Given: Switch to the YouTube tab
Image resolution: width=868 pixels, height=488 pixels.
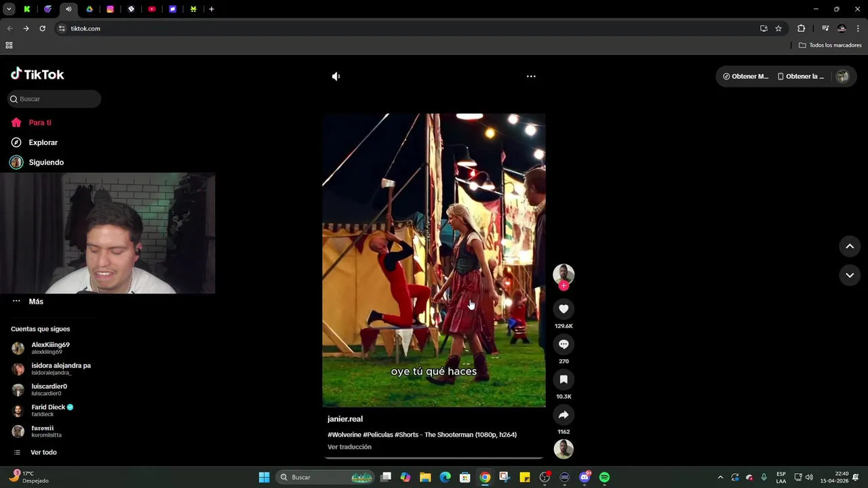Looking at the screenshot, I should pos(152,9).
